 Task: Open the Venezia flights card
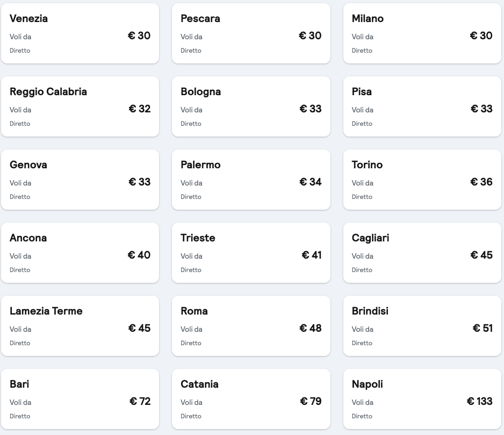coord(80,33)
